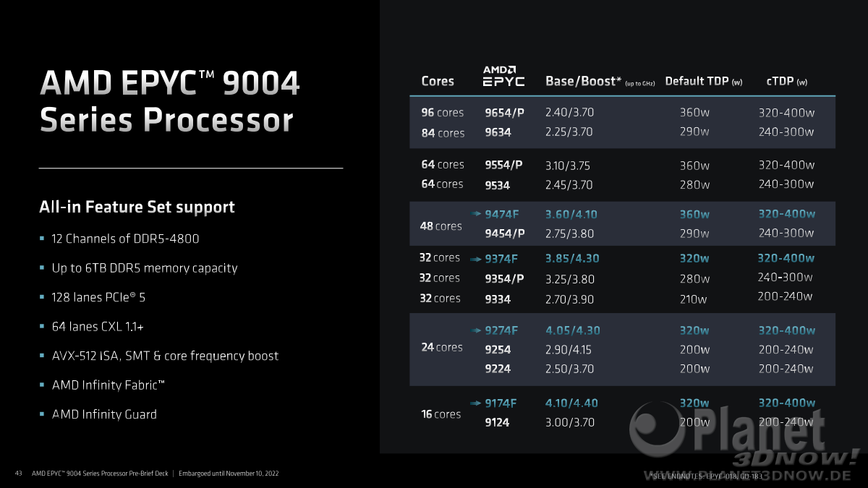The image size is (868, 488).
Task: Select the 'All-in Feature Set support' heading
Action: (137, 207)
